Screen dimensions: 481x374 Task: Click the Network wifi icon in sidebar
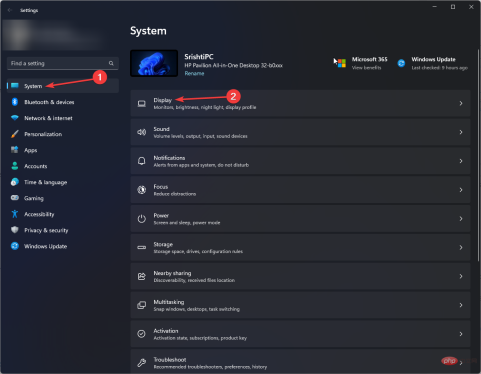point(15,118)
